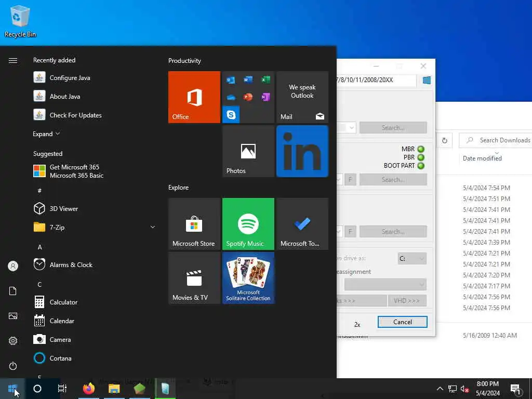Screen dimensions: 532x399
Task: Jump to letter C section header
Action: (x=39, y=284)
